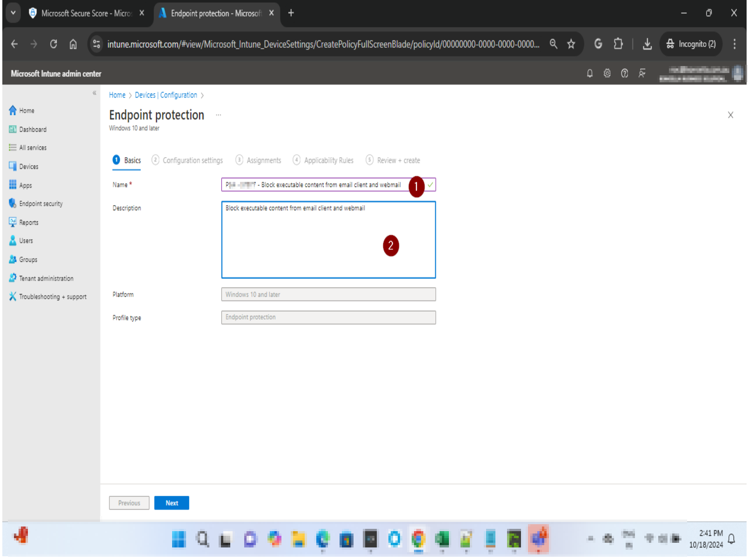Open the zoom magnifier in the address bar

[x=554, y=44]
